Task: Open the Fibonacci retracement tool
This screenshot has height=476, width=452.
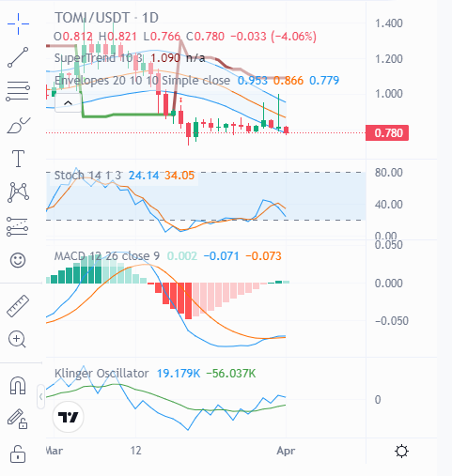Action: [x=18, y=91]
